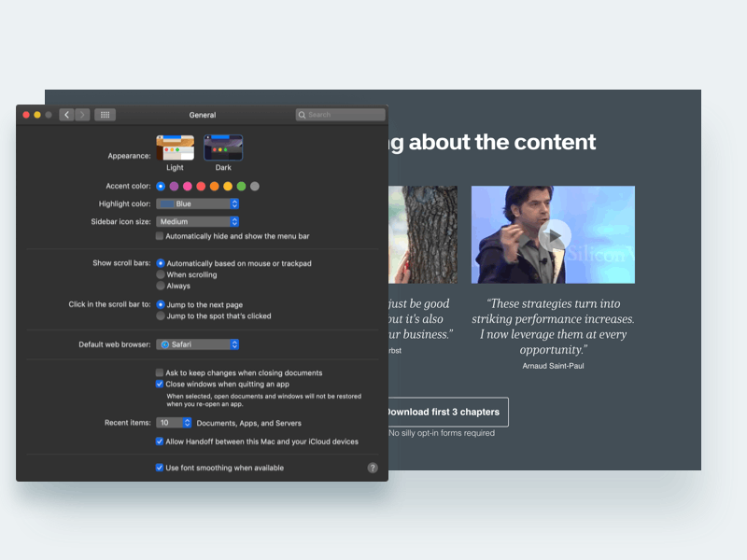Image resolution: width=747 pixels, height=560 pixels.
Task: Open the Highlight color dropdown
Action: pos(197,203)
